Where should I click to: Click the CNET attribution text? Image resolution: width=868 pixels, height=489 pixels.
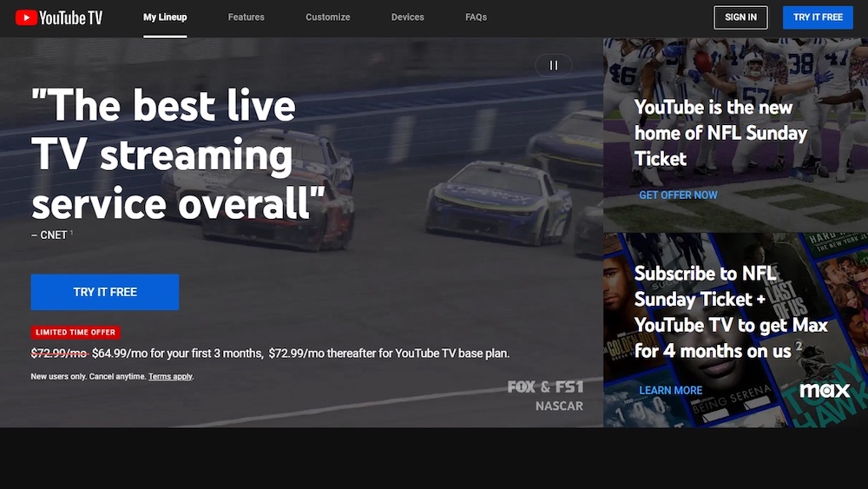pos(52,235)
